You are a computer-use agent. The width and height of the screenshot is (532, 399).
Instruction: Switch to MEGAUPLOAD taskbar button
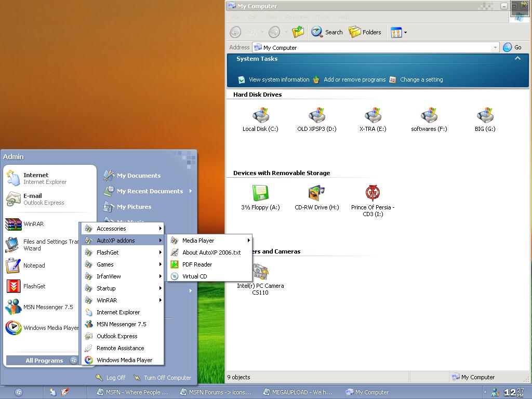pyautogui.click(x=299, y=392)
